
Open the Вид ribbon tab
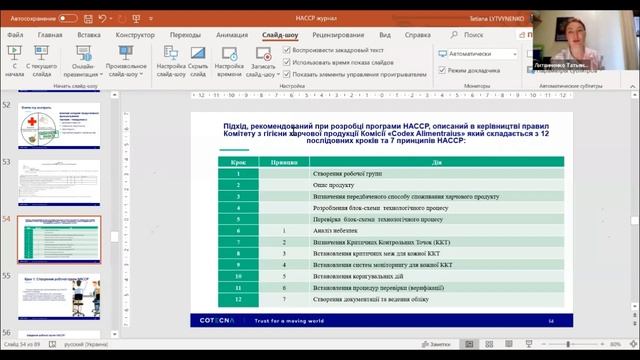point(385,35)
